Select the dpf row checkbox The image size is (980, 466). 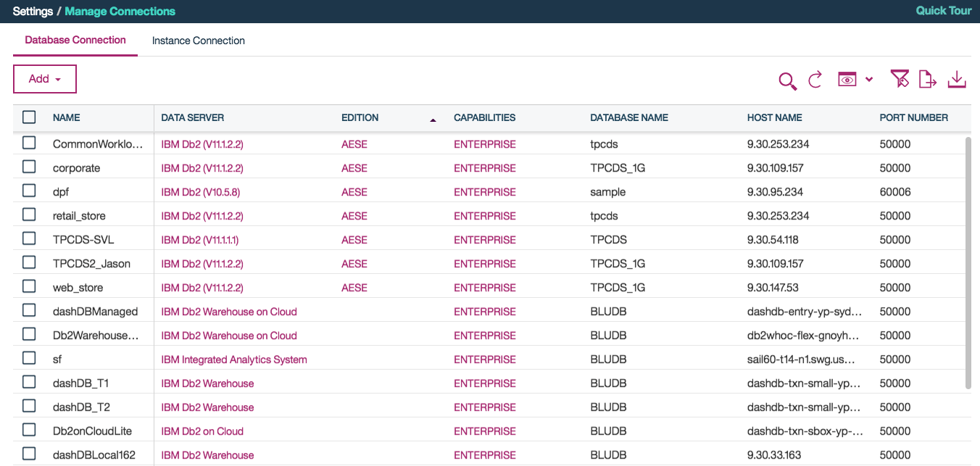[29, 191]
